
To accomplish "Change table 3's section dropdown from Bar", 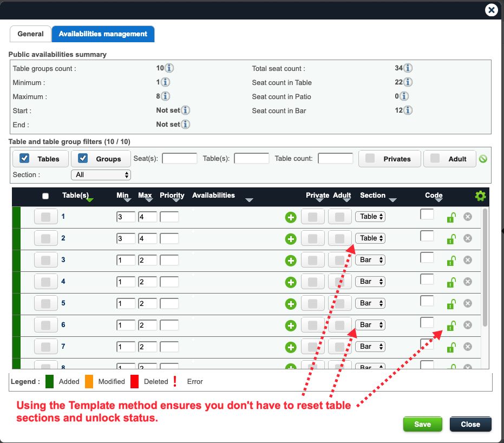I will point(370,260).
